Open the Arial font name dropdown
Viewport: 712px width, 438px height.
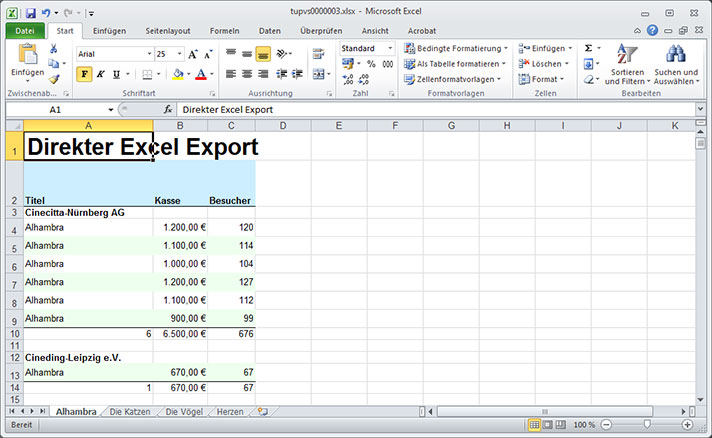(147, 54)
